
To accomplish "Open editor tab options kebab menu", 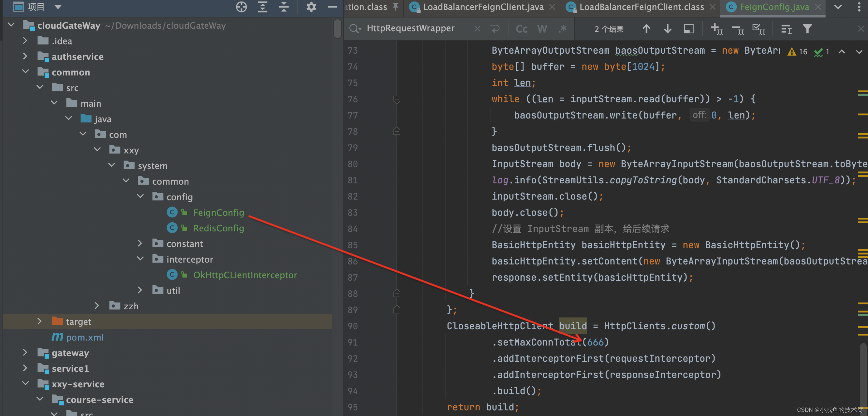I will click(x=859, y=7).
